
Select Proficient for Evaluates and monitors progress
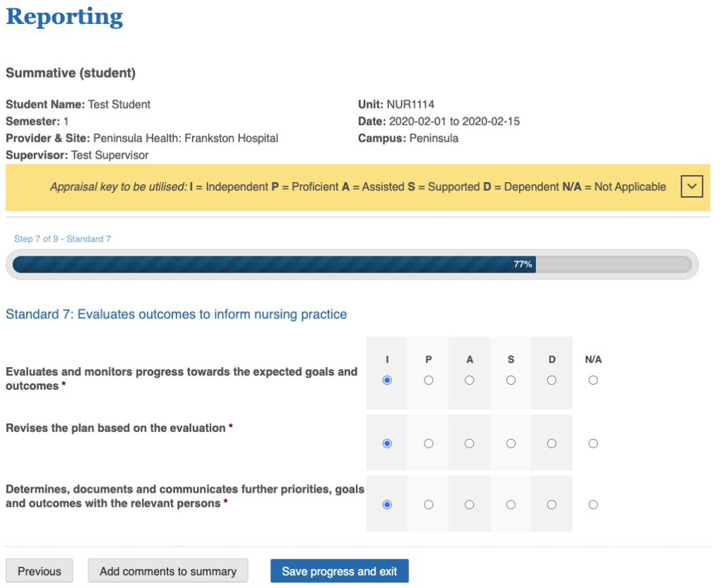[x=429, y=380]
